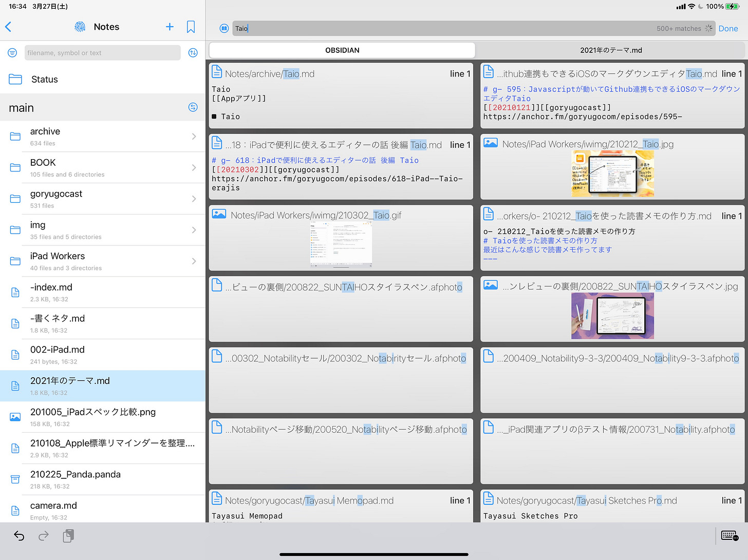Open 210108_Apple標準リマインダーを整理 file
The height and width of the screenshot is (560, 748).
103,448
